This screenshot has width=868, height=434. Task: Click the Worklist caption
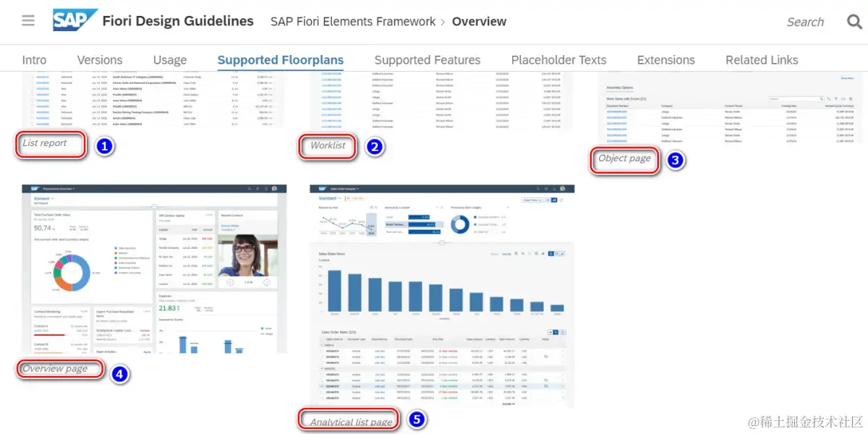[328, 145]
